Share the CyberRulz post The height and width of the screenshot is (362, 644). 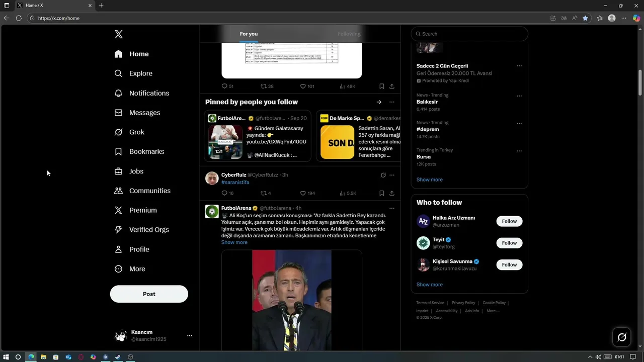point(392,193)
